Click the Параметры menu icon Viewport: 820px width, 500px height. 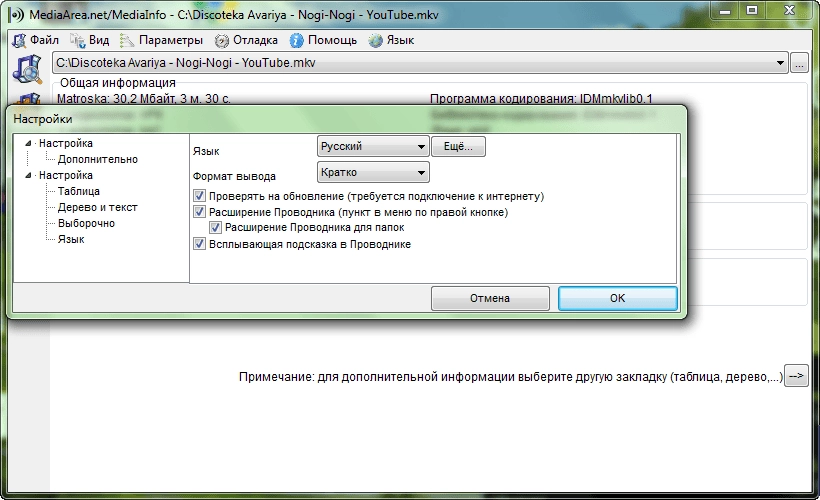pos(127,40)
